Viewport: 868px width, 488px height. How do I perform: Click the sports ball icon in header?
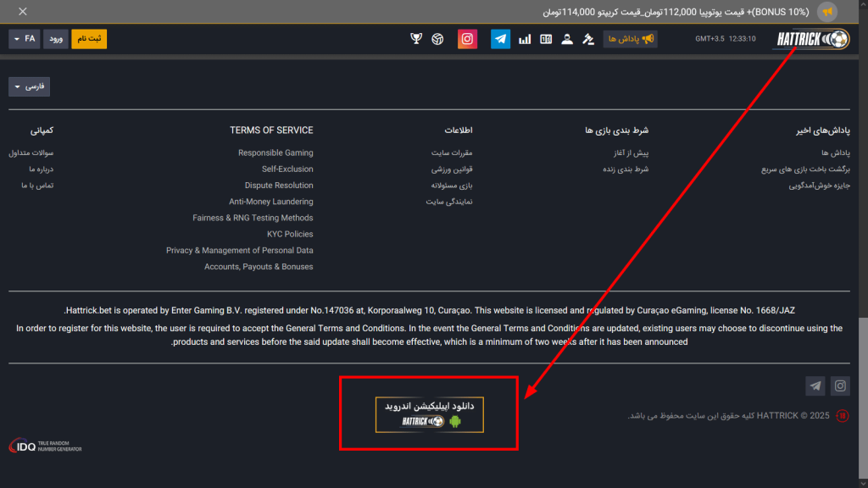point(437,38)
